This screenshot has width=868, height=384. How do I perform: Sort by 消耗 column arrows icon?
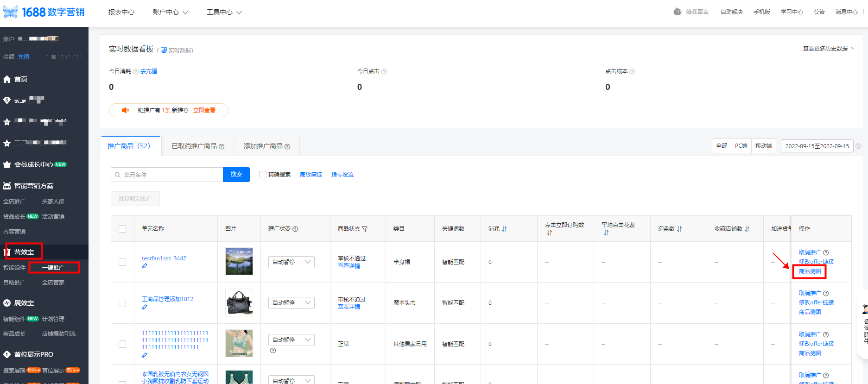(x=504, y=229)
